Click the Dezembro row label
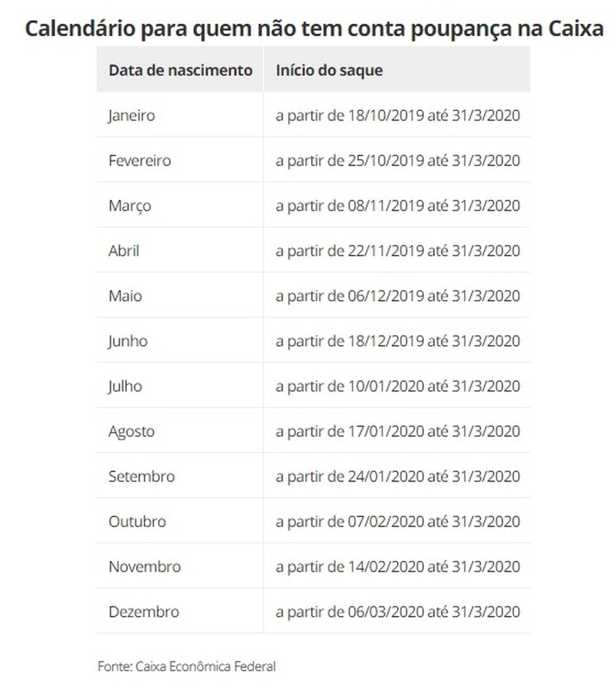 coord(144,612)
